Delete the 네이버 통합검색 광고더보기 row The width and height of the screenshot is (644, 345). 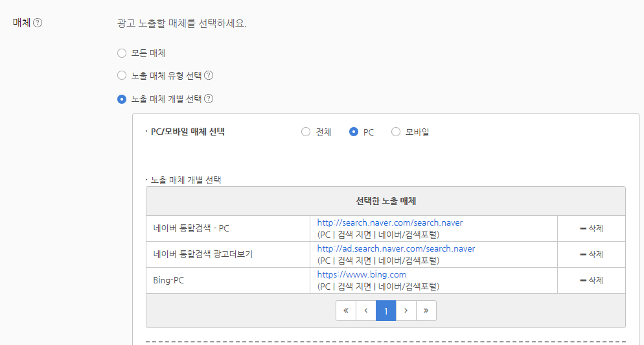point(592,254)
